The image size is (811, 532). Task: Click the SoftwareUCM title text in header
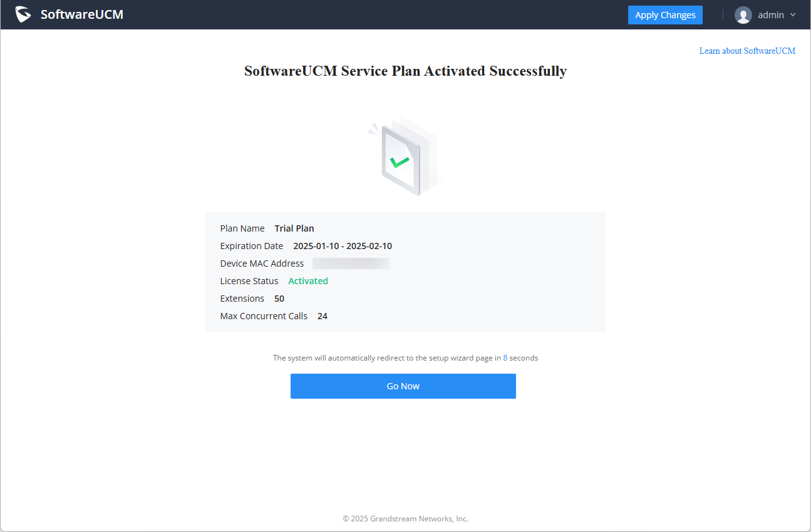pyautogui.click(x=82, y=14)
